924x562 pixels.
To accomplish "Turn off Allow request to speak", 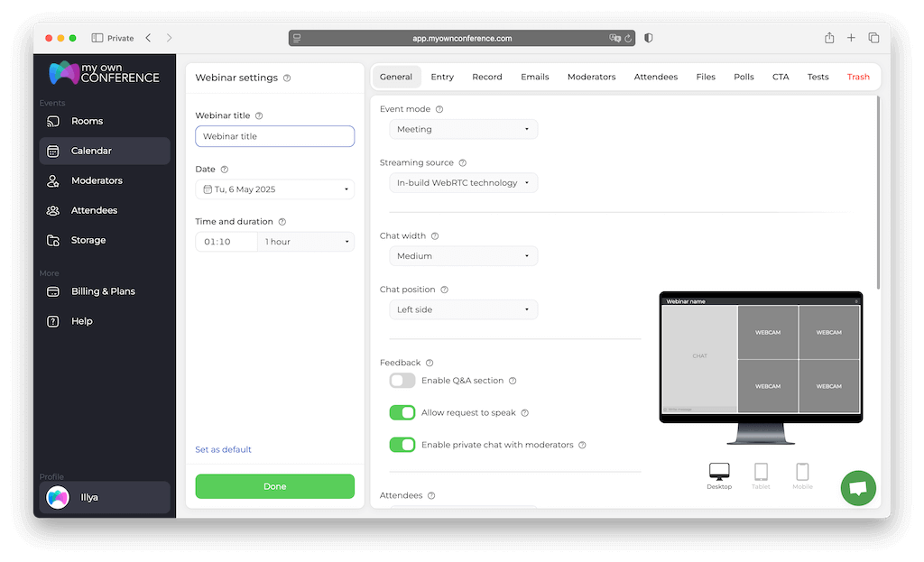I will (402, 412).
